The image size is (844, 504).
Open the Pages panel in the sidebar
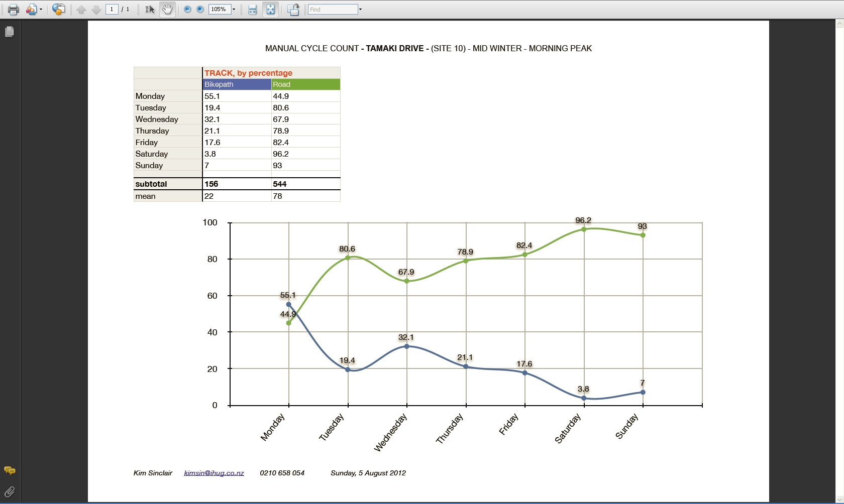pos(10,32)
